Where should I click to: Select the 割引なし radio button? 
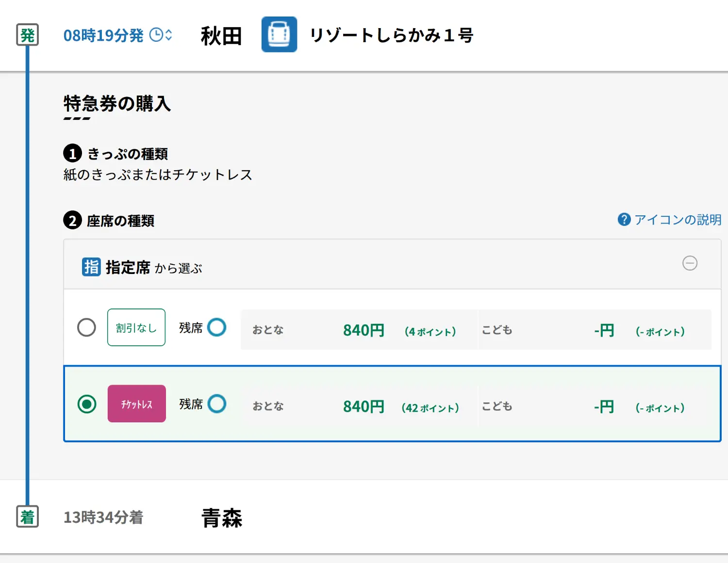click(87, 327)
